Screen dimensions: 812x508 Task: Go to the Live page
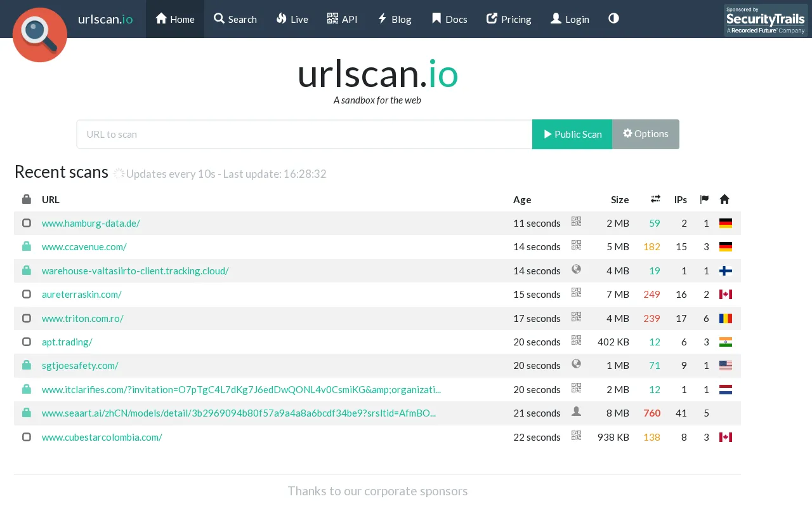click(292, 19)
